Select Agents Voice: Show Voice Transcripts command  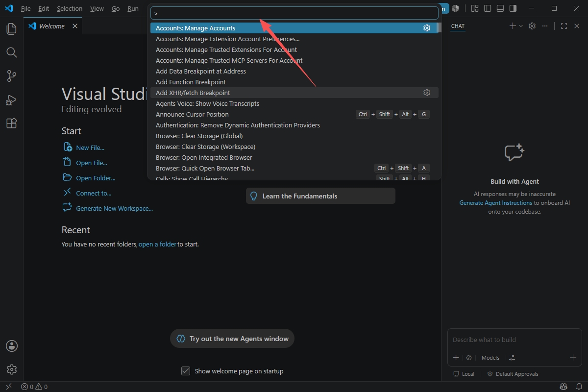pyautogui.click(x=294, y=103)
